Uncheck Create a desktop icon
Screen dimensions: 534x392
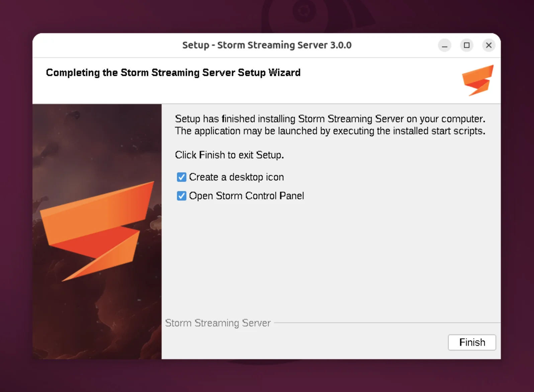point(181,177)
